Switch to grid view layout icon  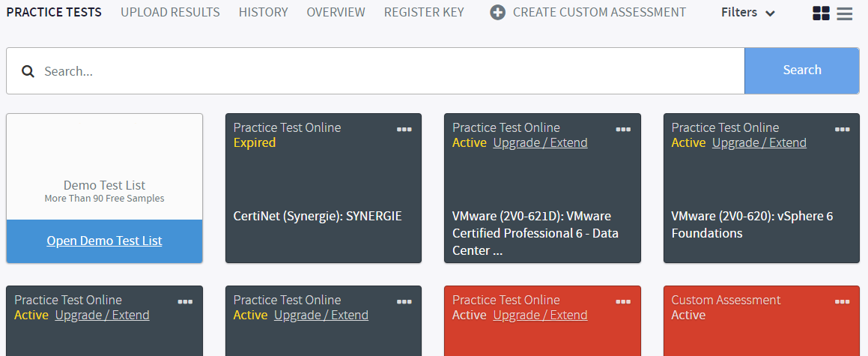pyautogui.click(x=821, y=13)
